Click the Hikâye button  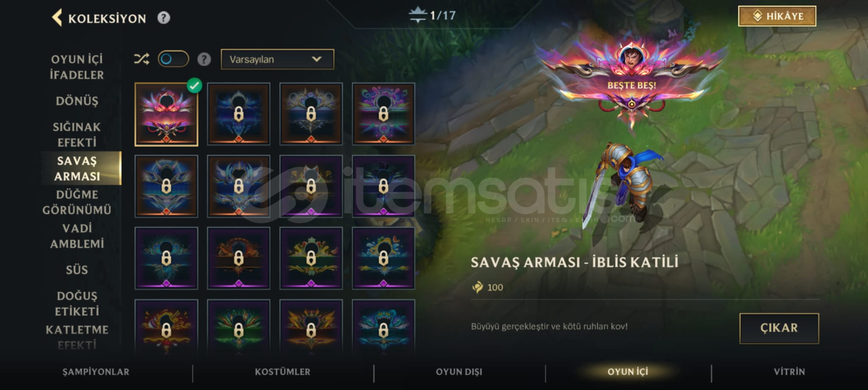coord(777,16)
